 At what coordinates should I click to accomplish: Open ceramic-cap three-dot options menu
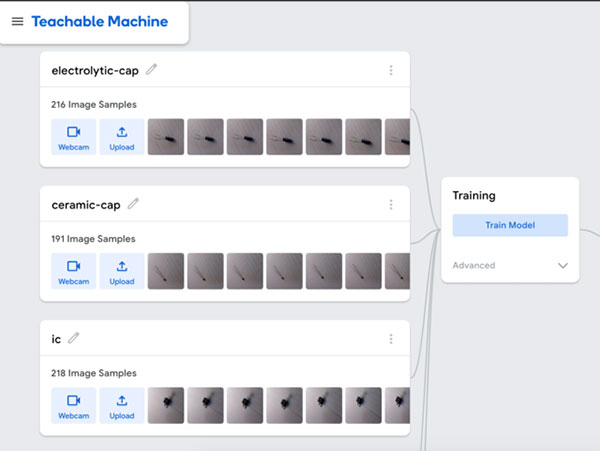[391, 205]
